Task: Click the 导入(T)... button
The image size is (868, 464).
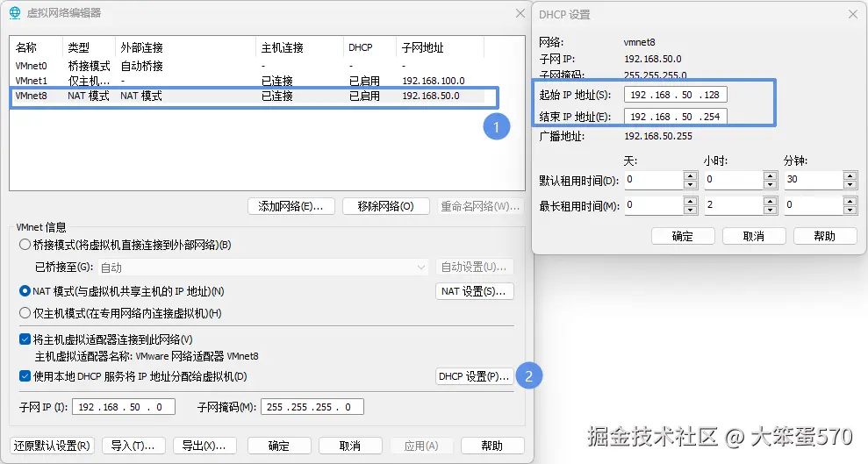Action: [133, 446]
